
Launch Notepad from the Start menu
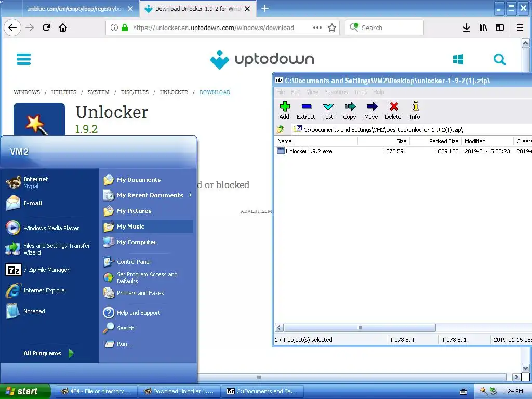pyautogui.click(x=49, y=311)
